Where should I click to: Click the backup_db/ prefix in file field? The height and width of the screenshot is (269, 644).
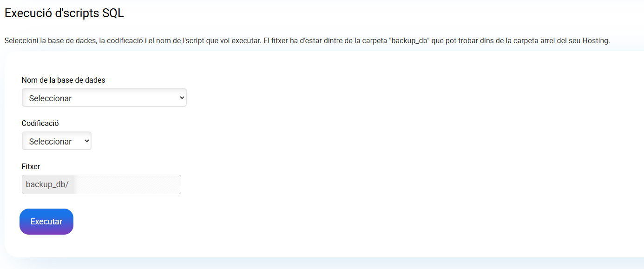point(47,184)
